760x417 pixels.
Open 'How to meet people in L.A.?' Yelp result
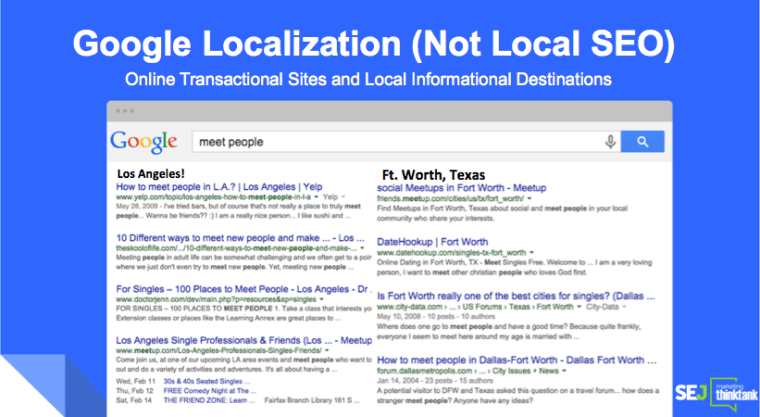point(219,187)
